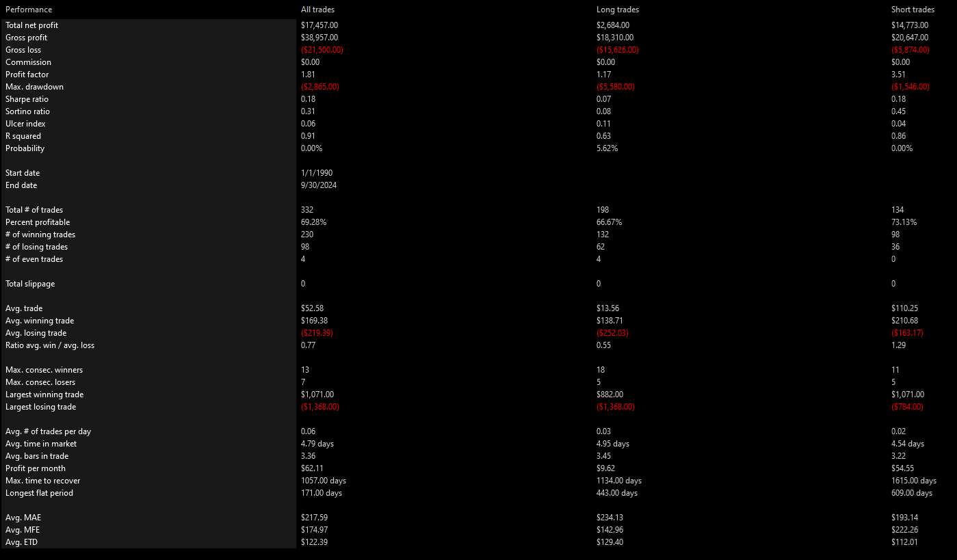Image resolution: width=957 pixels, height=560 pixels.
Task: Click Short trades avg. winning trade $210.68
Action: click(x=905, y=321)
